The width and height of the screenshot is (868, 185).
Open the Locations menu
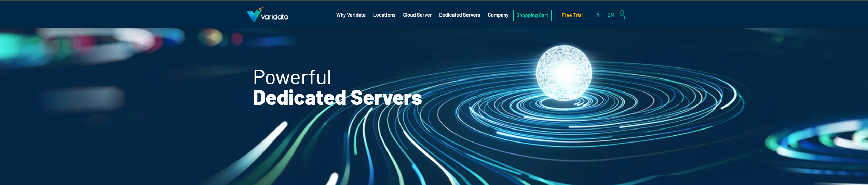pyautogui.click(x=384, y=15)
